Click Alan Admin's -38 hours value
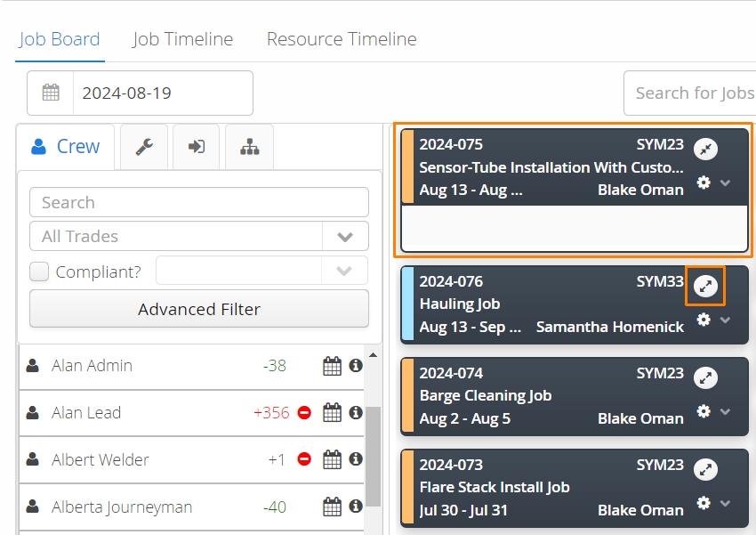Screen dimensions: 756x535 (275, 366)
